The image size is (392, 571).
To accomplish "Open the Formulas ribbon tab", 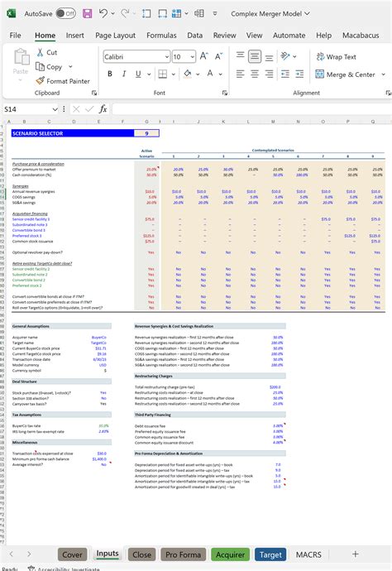I will (161, 36).
